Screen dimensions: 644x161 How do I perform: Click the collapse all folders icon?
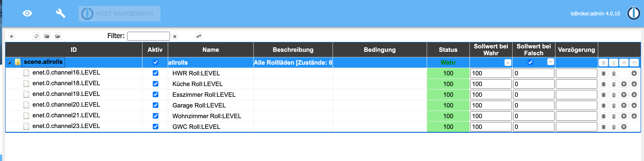tap(47, 36)
